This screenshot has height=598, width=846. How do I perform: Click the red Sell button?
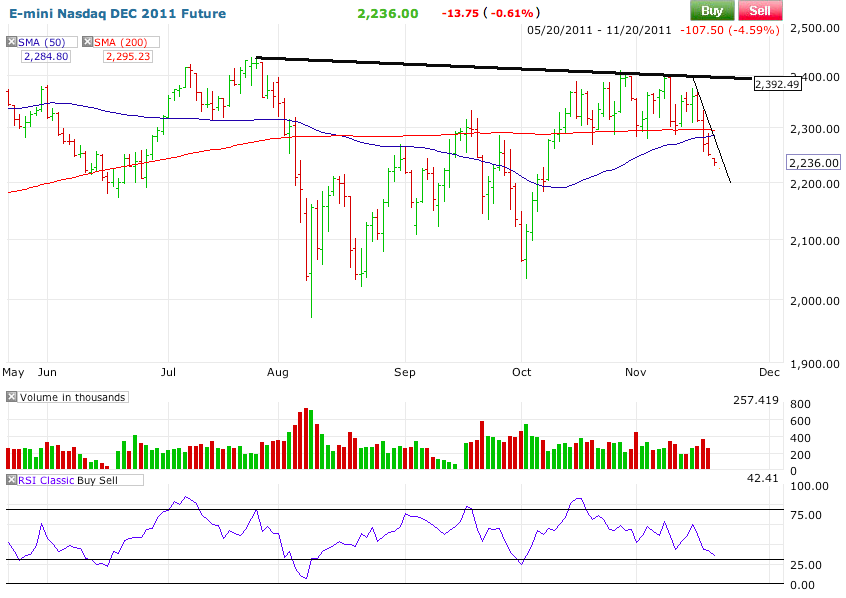pyautogui.click(x=760, y=11)
